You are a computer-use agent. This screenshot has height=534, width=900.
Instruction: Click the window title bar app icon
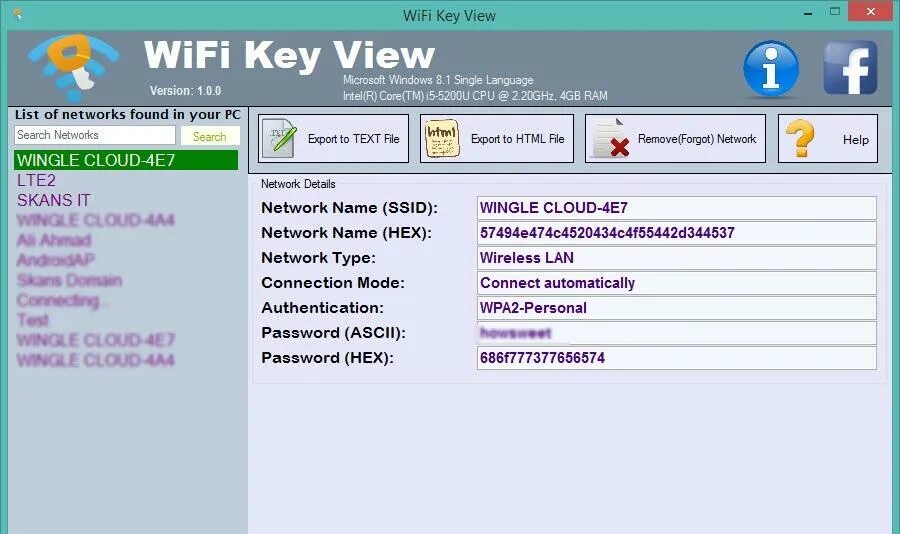tap(18, 13)
